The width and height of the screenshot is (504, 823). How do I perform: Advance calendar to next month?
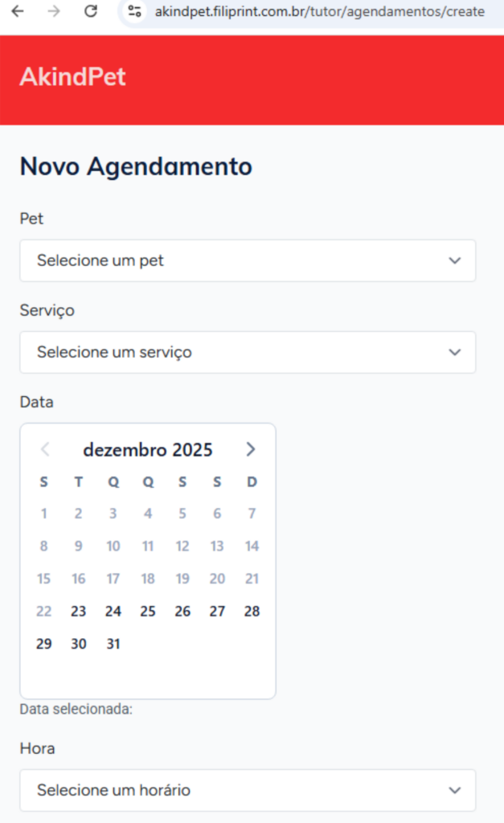click(251, 449)
